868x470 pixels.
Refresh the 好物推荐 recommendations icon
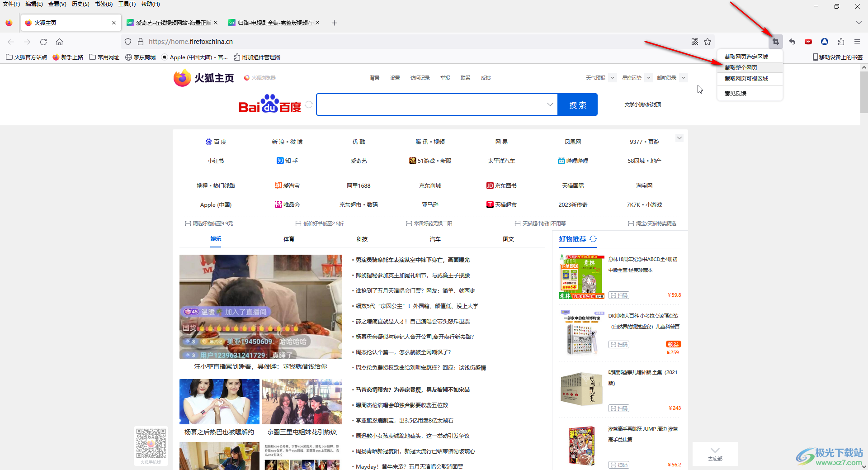tap(593, 239)
